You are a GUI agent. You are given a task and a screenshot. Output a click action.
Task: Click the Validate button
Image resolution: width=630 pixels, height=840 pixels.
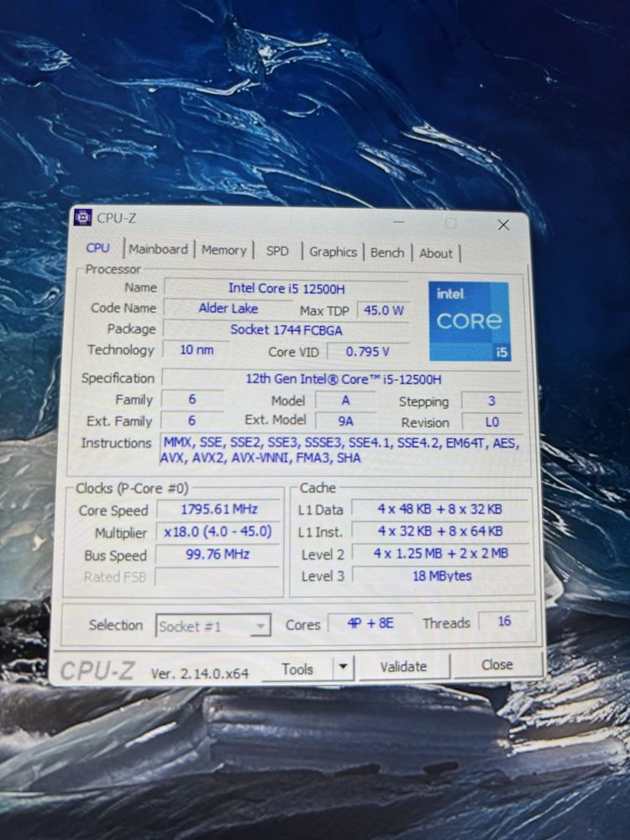403,666
